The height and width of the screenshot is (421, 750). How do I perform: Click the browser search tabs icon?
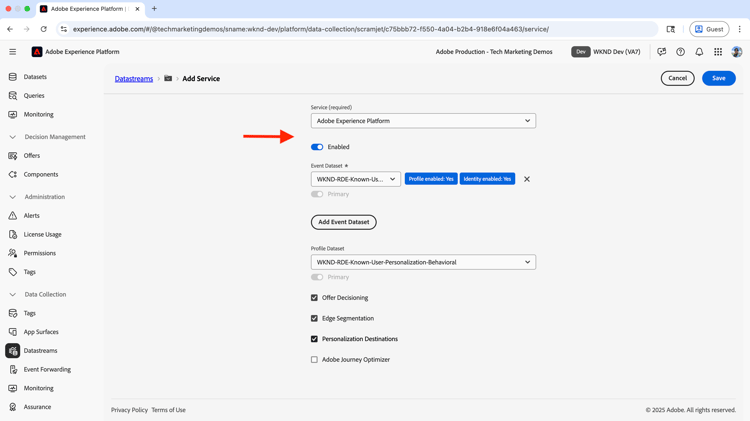click(x=671, y=29)
